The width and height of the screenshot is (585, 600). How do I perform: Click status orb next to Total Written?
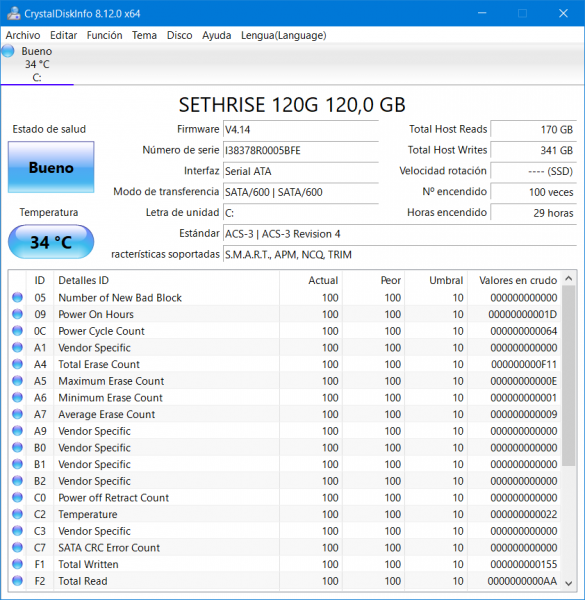pyautogui.click(x=17, y=564)
